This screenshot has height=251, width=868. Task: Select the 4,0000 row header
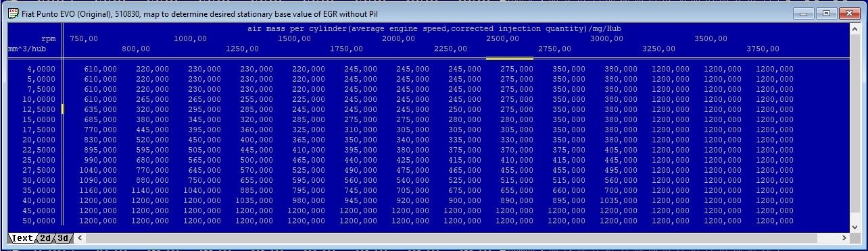point(42,69)
